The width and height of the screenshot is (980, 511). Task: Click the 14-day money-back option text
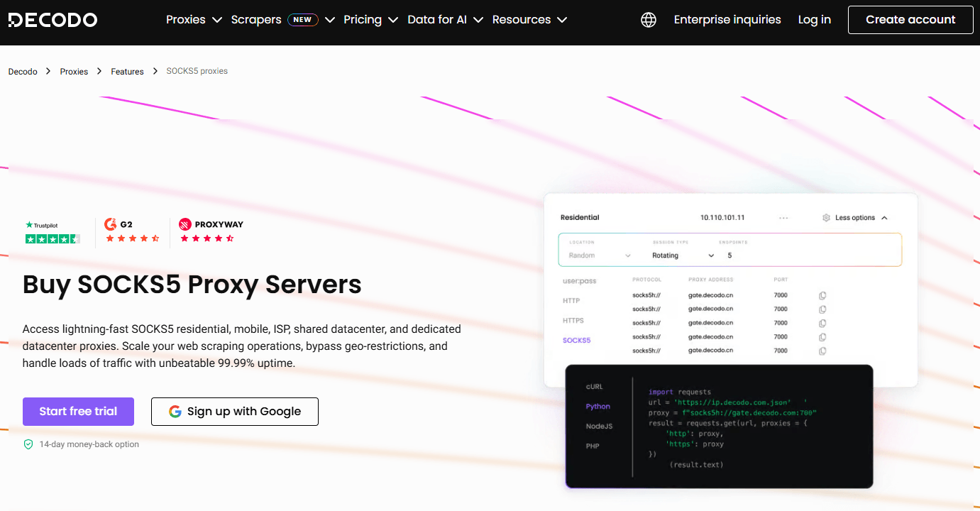click(x=89, y=444)
